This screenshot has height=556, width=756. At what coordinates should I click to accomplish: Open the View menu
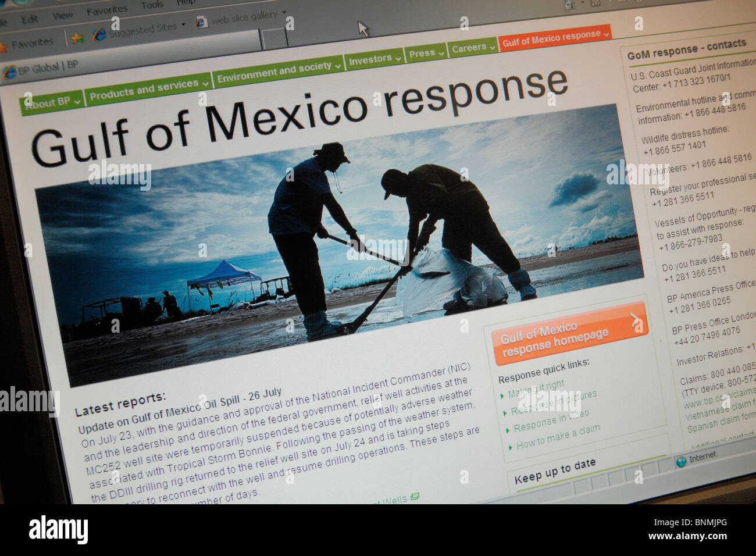click(x=63, y=16)
